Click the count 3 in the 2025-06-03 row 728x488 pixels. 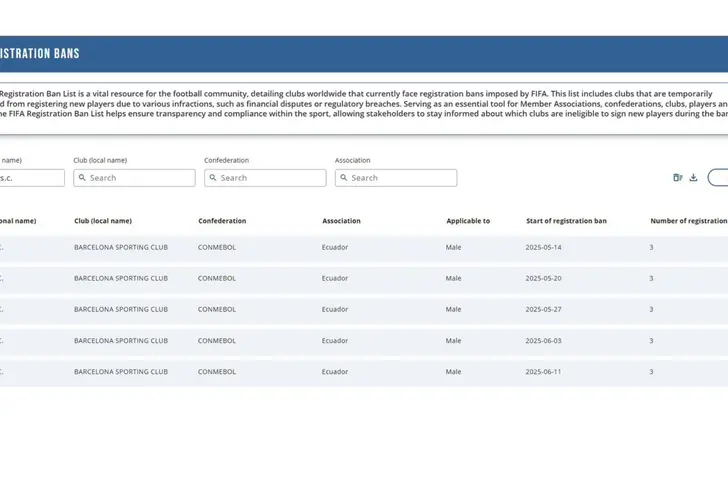[x=651, y=341]
